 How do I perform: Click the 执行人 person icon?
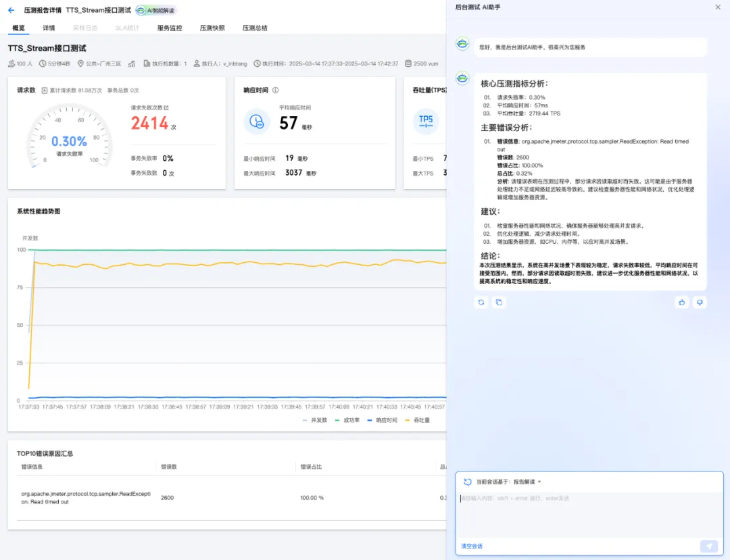click(197, 63)
